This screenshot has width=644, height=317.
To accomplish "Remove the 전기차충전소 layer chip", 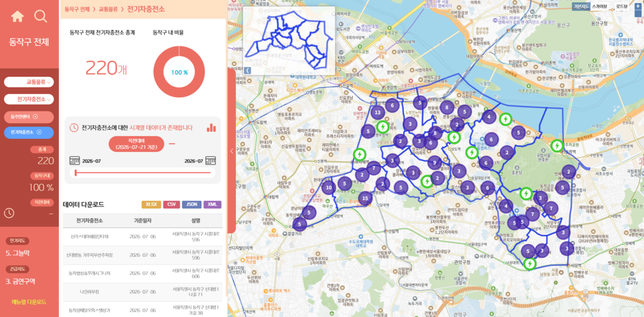I will (39, 132).
